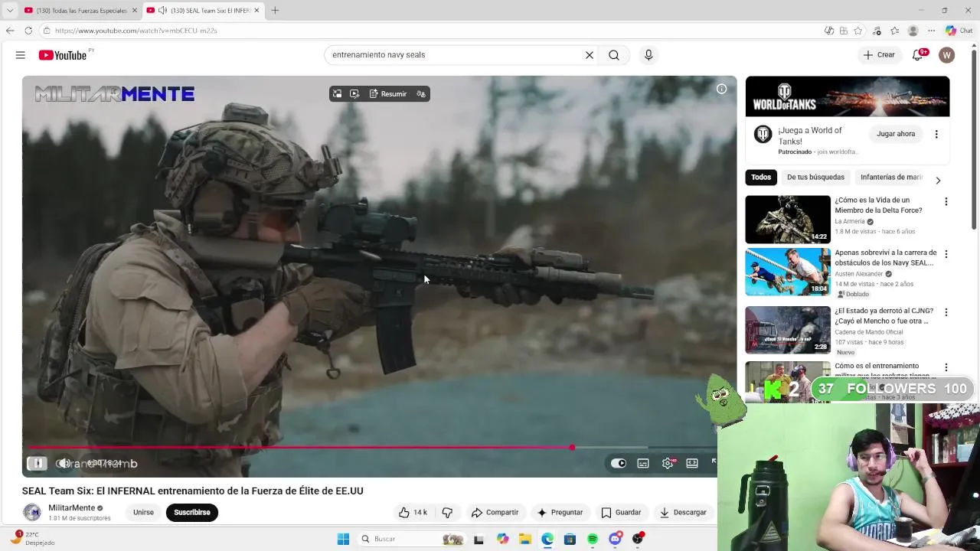The height and width of the screenshot is (551, 980).
Task: Open the tab actions dropdown arrow
Action: click(x=10, y=10)
